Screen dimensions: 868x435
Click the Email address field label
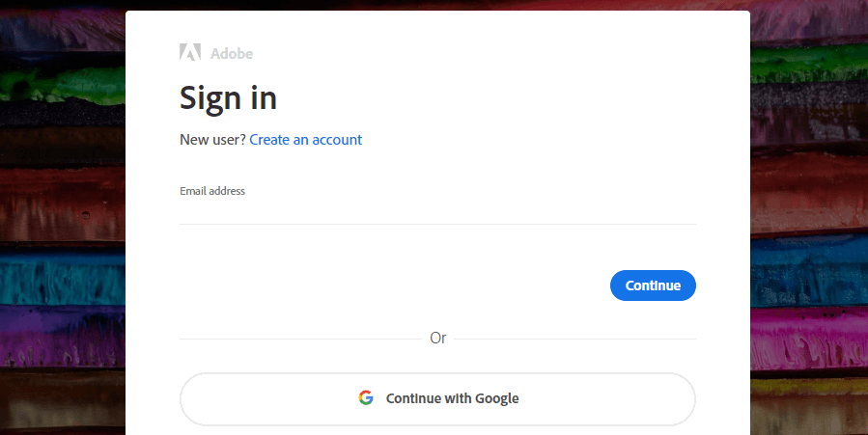click(212, 191)
